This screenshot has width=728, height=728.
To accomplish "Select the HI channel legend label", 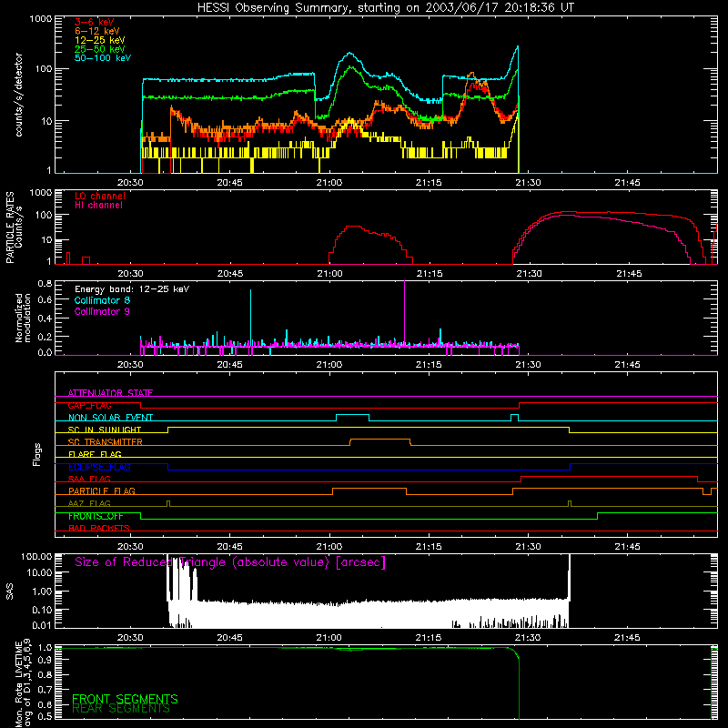I will pos(98,206).
